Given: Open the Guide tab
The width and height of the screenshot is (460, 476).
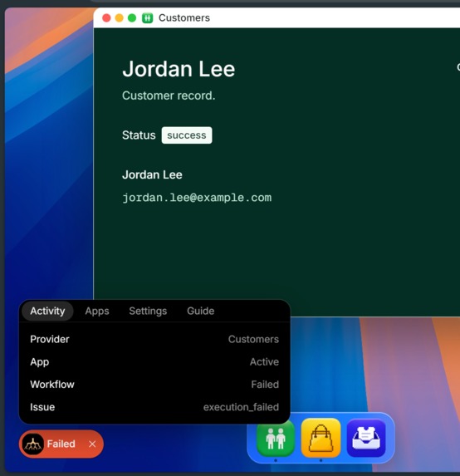Looking at the screenshot, I should click(201, 311).
